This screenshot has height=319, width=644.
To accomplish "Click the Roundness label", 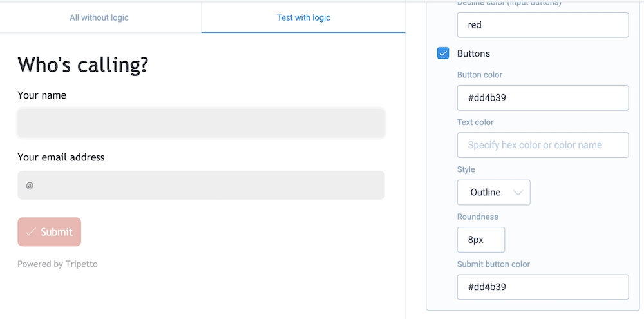I will pyautogui.click(x=478, y=217).
